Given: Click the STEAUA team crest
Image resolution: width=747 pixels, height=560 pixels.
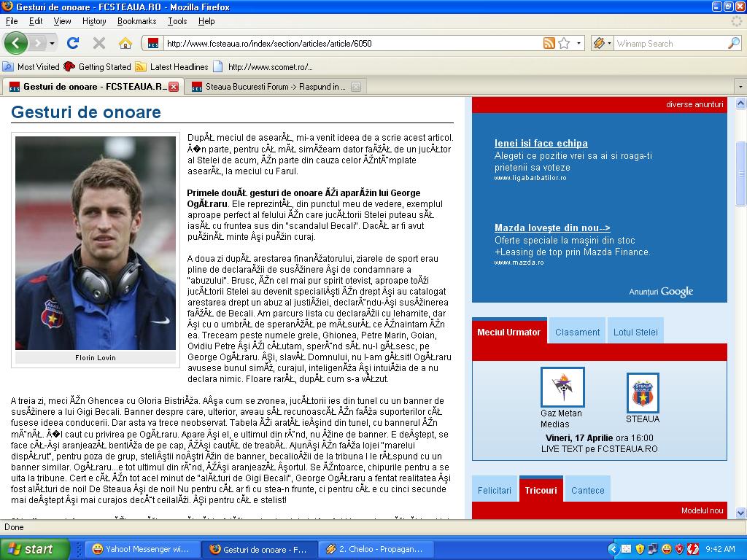Looking at the screenshot, I should [x=643, y=393].
